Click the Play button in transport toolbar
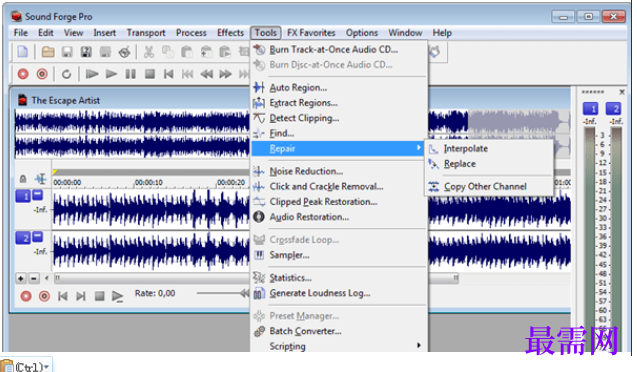The image size is (637, 372). point(111,74)
